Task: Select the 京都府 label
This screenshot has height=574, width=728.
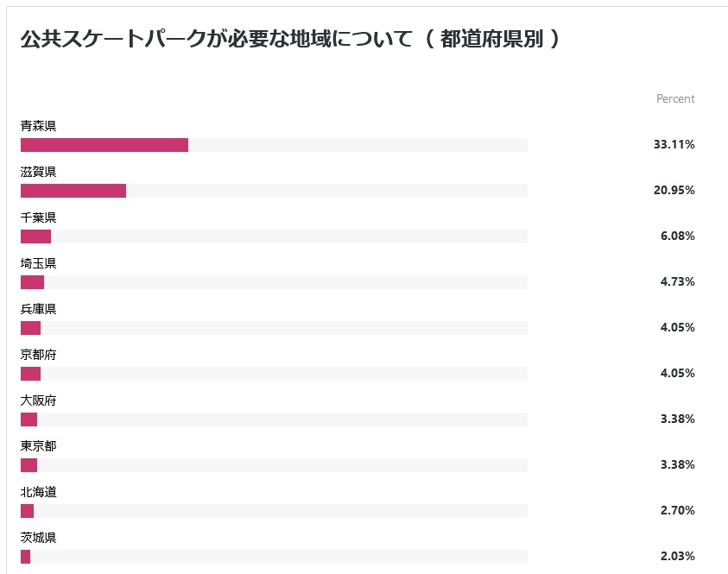Action: pyautogui.click(x=39, y=355)
